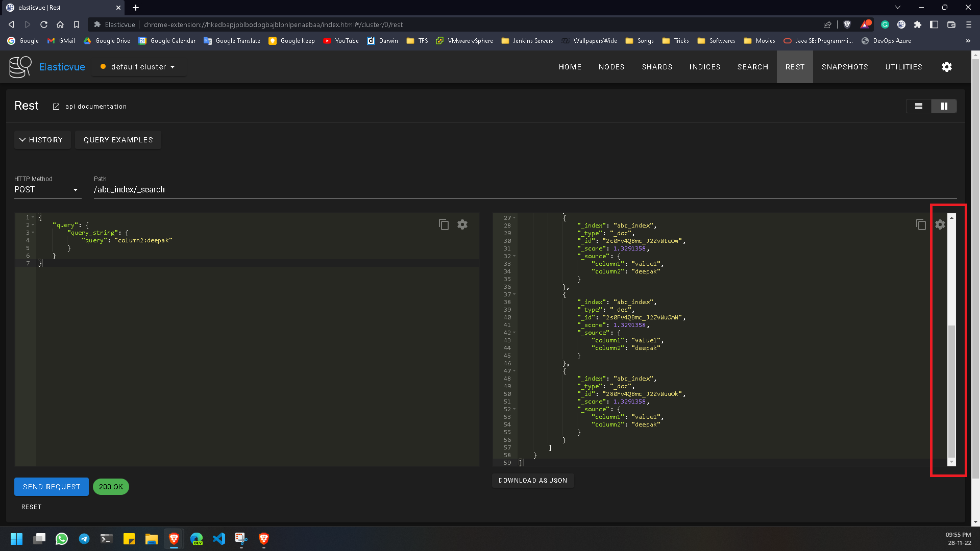Open WhatsApp from the taskbar
This screenshot has height=551, width=980.
coord(61,539)
